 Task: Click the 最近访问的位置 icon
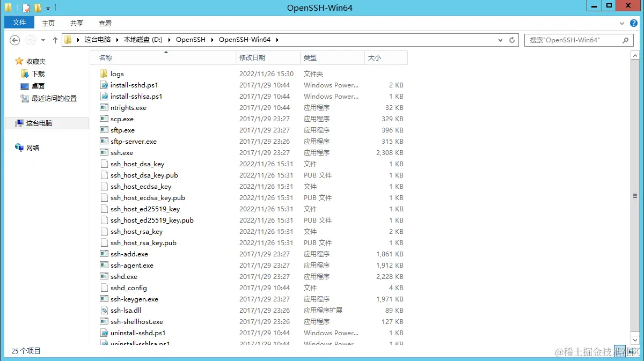coord(24,99)
